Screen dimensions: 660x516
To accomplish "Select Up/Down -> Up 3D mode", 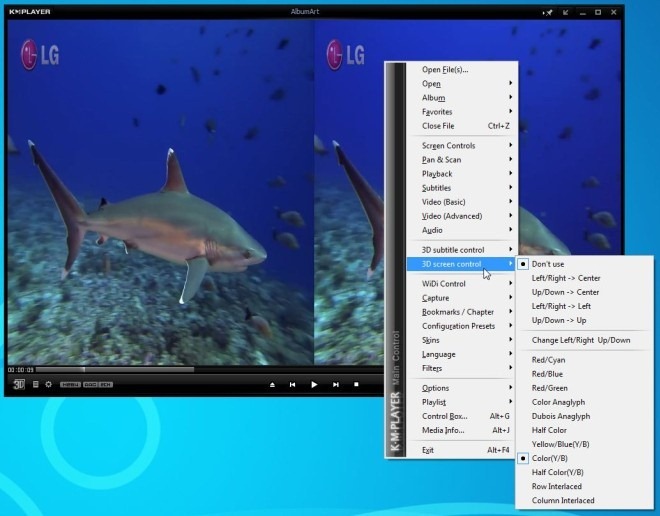I will (585, 320).
